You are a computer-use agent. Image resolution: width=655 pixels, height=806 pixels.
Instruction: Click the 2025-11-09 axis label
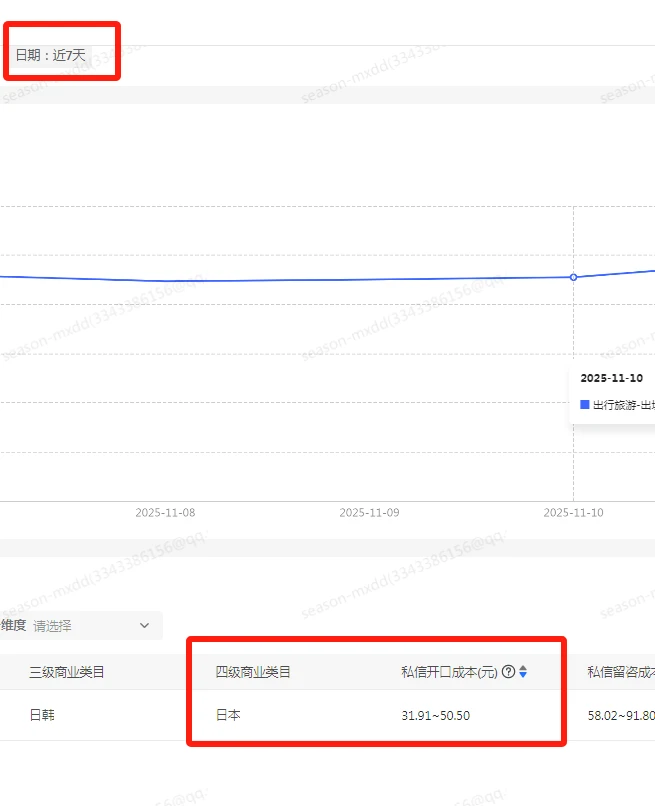(369, 512)
